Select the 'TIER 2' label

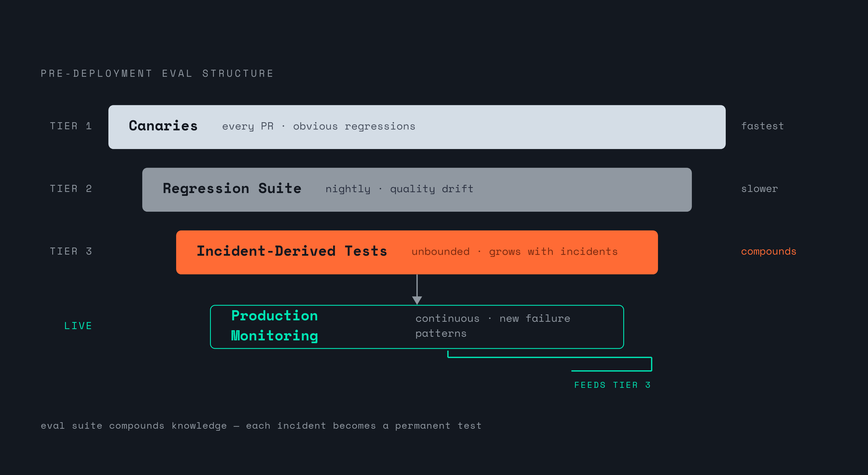pos(71,189)
